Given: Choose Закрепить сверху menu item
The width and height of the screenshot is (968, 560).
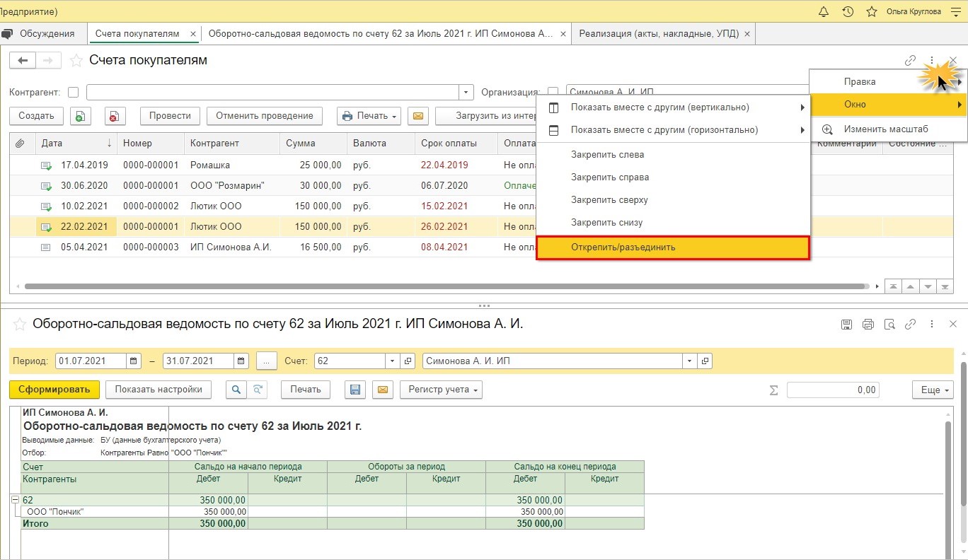Looking at the screenshot, I should (x=673, y=200).
